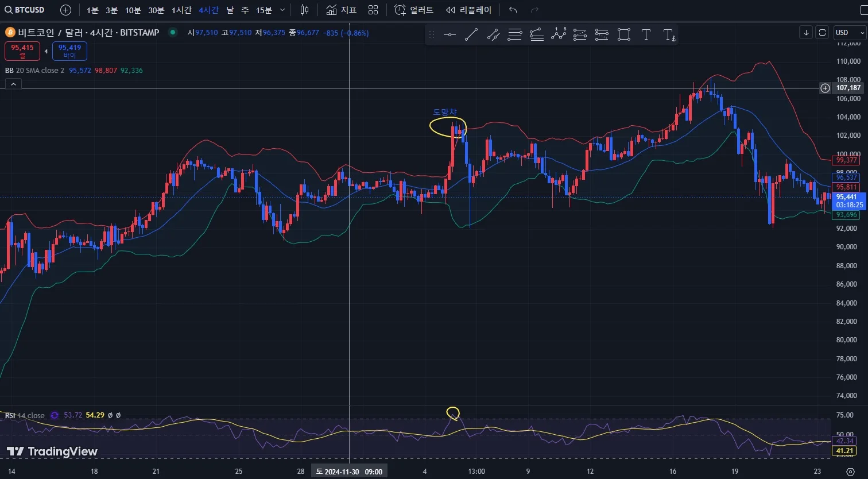Screen dimensions: 868x479
Task: Expand the timeframe dropdown arrow
Action: (282, 10)
